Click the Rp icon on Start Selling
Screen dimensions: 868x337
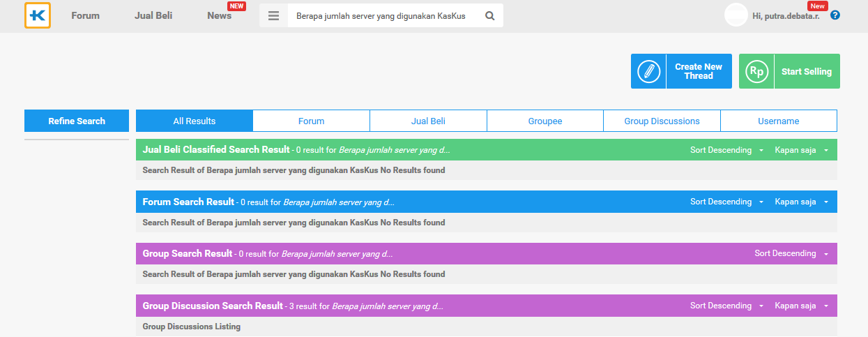coord(756,71)
